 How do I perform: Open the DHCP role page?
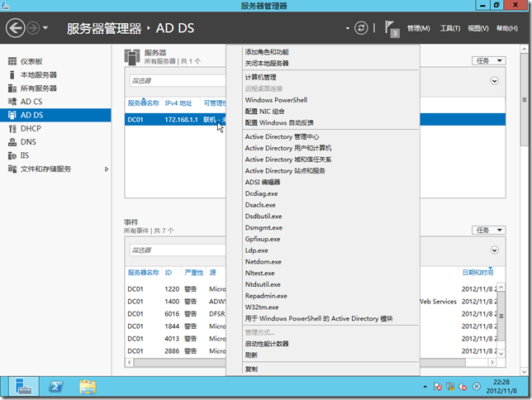[55, 128]
